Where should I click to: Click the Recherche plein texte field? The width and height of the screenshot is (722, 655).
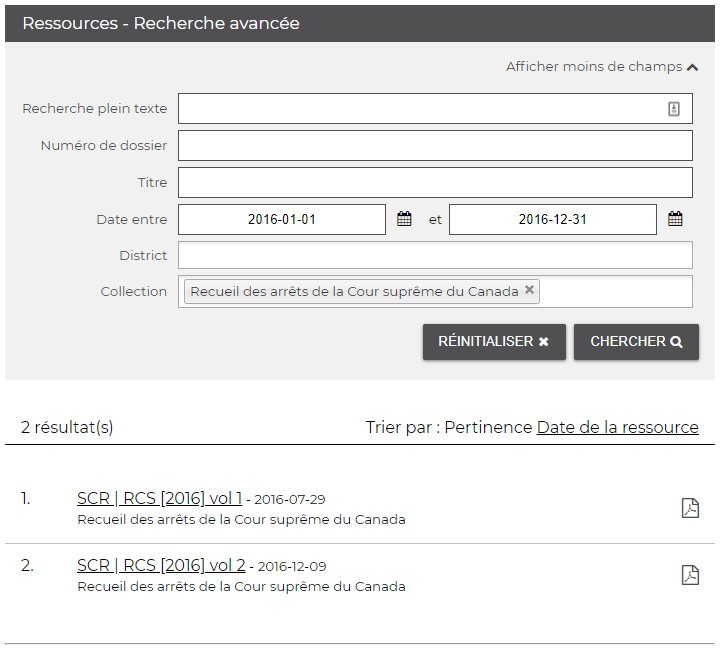point(420,109)
